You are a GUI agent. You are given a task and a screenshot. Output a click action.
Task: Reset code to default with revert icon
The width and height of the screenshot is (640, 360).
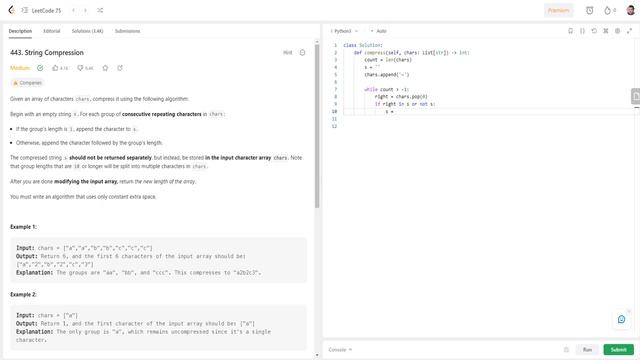pyautogui.click(x=594, y=31)
